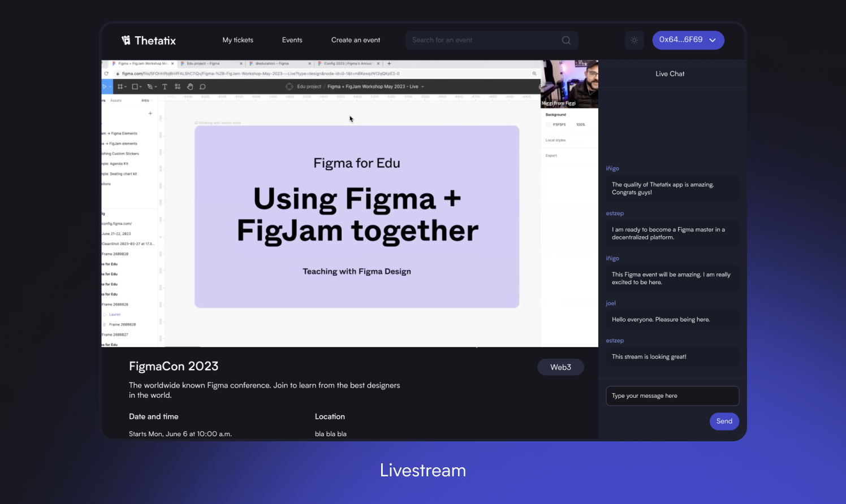
Task: Go to the Events page
Action: pos(292,40)
